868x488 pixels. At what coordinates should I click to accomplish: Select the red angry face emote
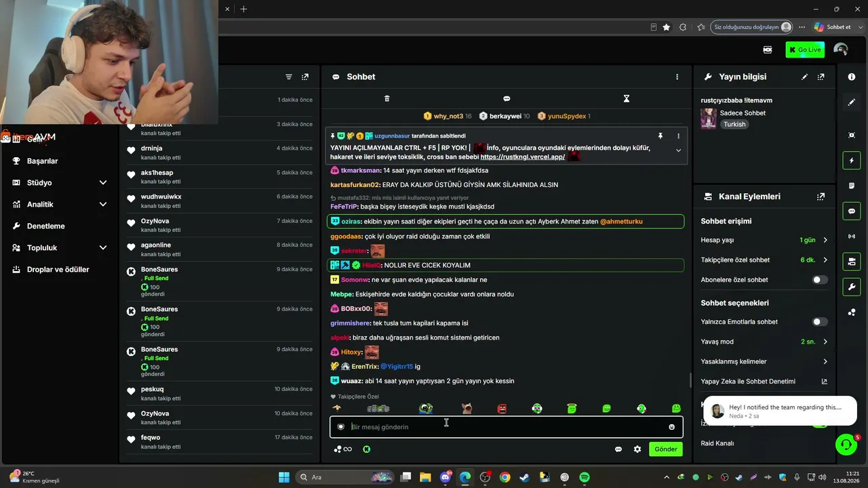click(x=502, y=409)
